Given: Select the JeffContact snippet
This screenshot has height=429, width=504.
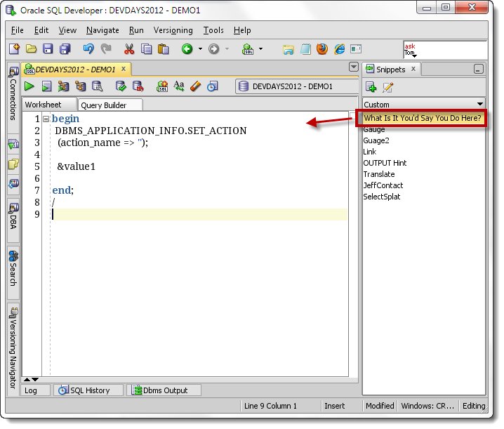Looking at the screenshot, I should click(383, 185).
